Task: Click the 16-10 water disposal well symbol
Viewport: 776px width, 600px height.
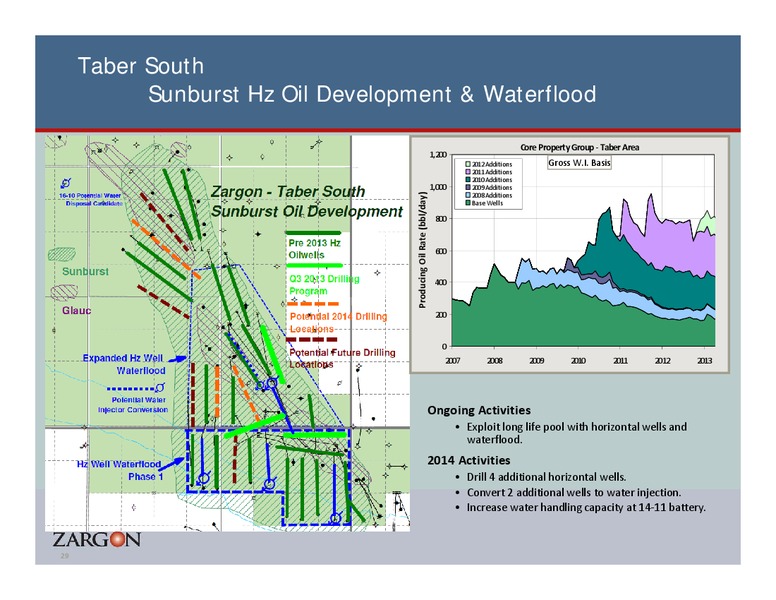Action: [65, 183]
